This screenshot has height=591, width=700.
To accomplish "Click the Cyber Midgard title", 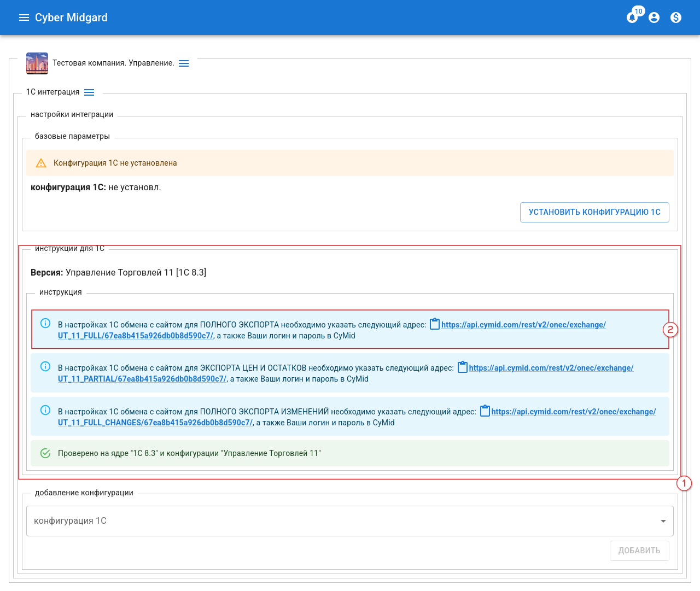I will point(71,17).
